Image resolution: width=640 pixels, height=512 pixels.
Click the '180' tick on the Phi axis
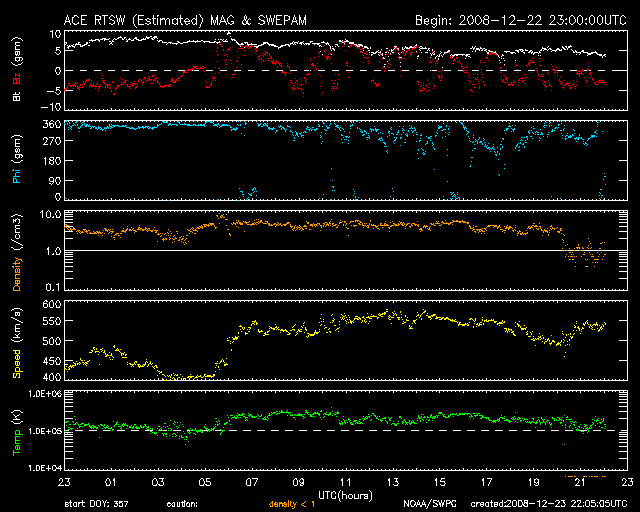point(52,160)
